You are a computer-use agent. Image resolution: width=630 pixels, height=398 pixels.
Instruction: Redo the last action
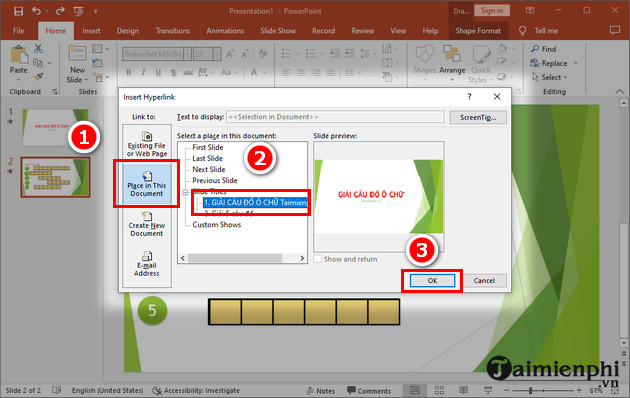click(x=60, y=11)
